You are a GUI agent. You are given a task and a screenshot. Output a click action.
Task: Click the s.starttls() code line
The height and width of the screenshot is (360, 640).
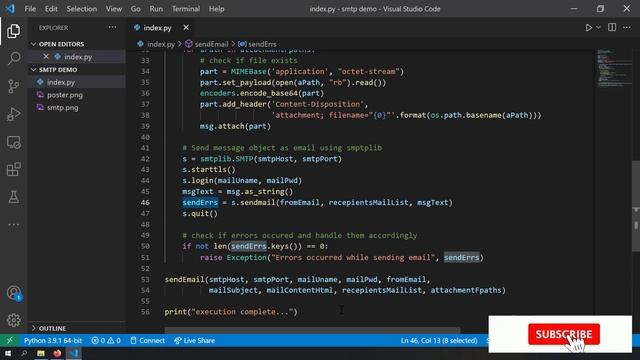click(209, 170)
